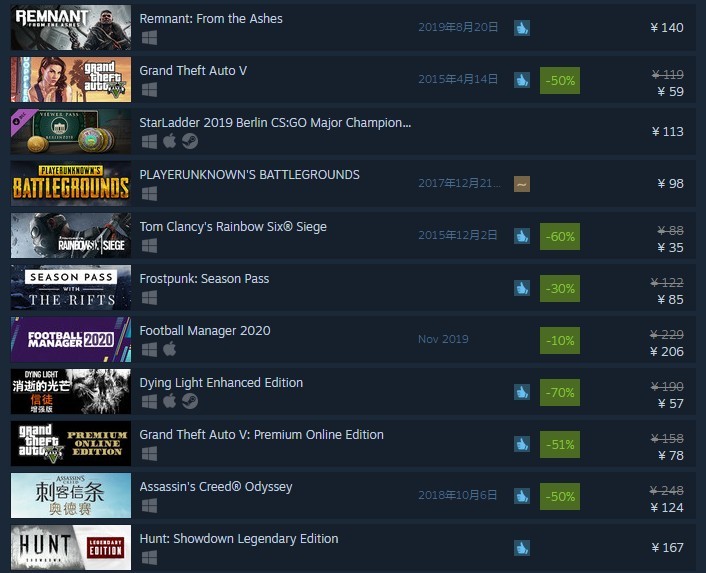
Task: Click the Football Manager 2020 thumbnail image
Action: [71, 339]
